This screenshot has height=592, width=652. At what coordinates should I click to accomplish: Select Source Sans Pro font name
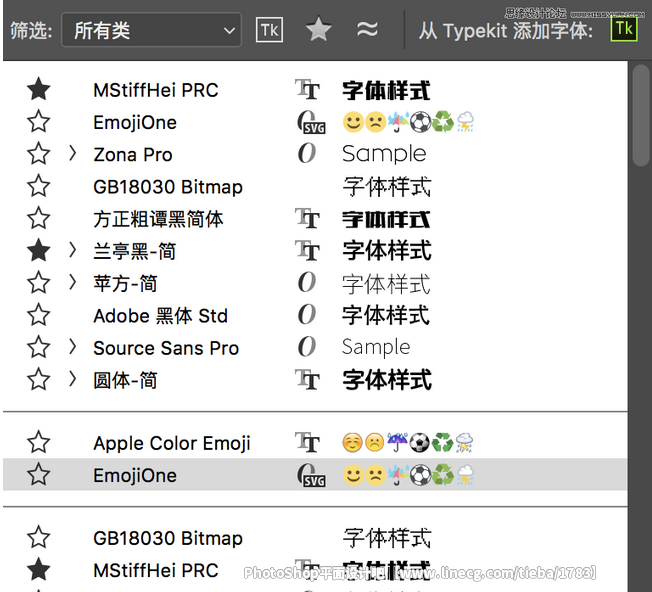(x=166, y=348)
